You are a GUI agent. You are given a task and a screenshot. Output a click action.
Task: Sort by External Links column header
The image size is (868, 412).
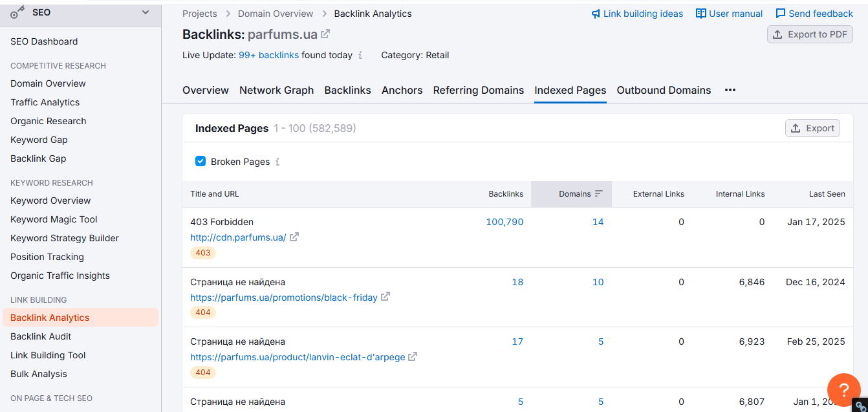[658, 194]
